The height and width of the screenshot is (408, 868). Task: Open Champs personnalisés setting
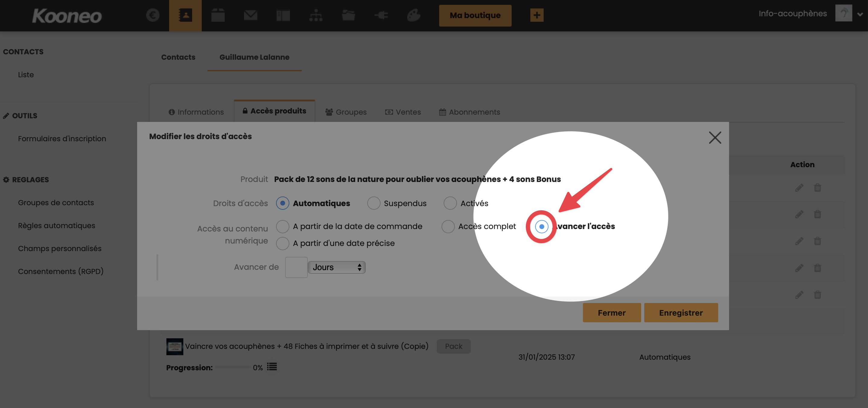59,248
